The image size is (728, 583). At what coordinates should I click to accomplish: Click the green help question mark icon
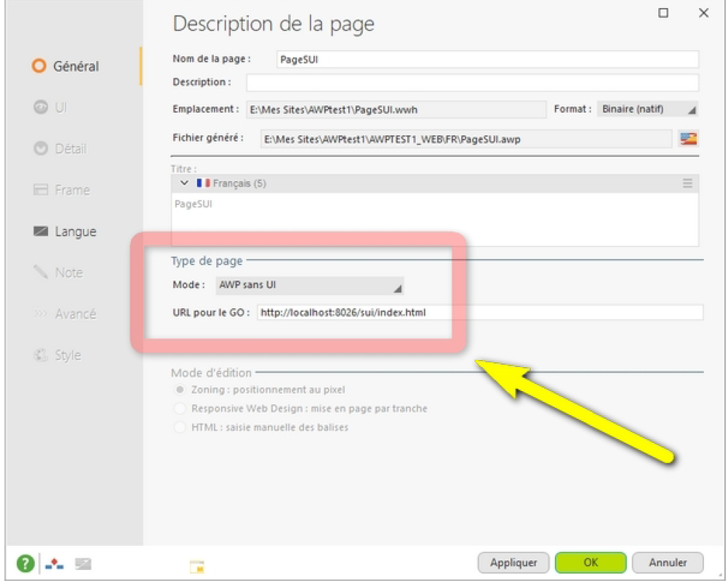25,563
